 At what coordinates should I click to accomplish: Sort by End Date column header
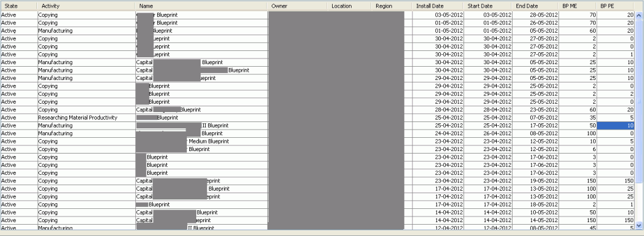[535, 6]
